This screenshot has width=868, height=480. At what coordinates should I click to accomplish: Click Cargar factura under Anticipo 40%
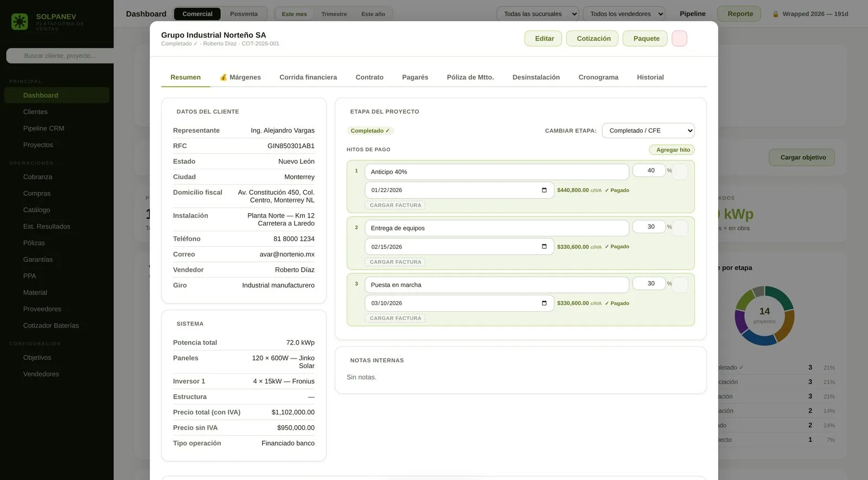coord(395,206)
